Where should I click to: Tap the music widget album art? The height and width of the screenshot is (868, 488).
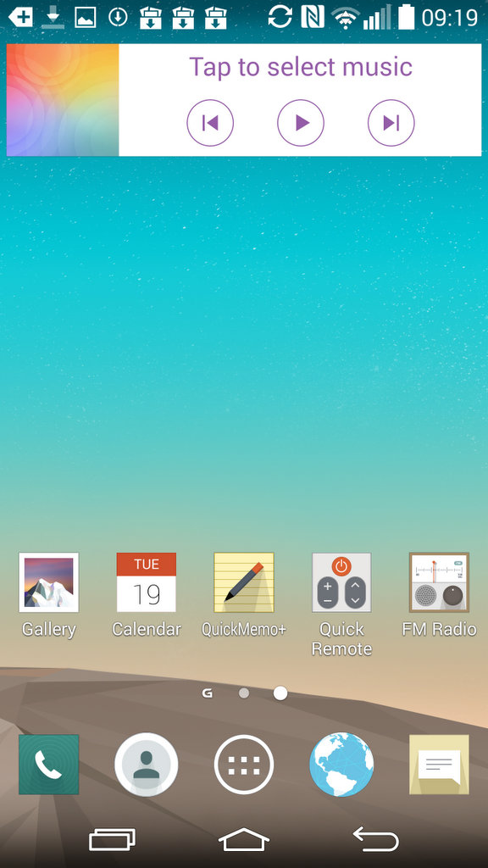coord(63,100)
